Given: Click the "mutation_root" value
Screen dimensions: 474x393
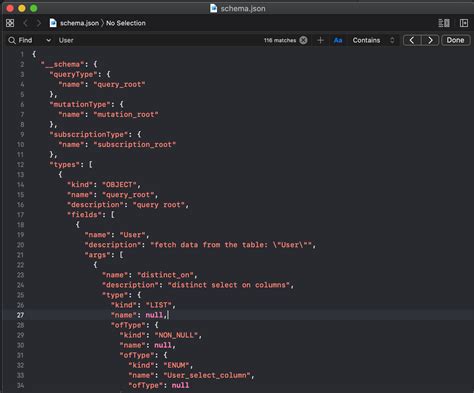Looking at the screenshot, I should pos(126,114).
